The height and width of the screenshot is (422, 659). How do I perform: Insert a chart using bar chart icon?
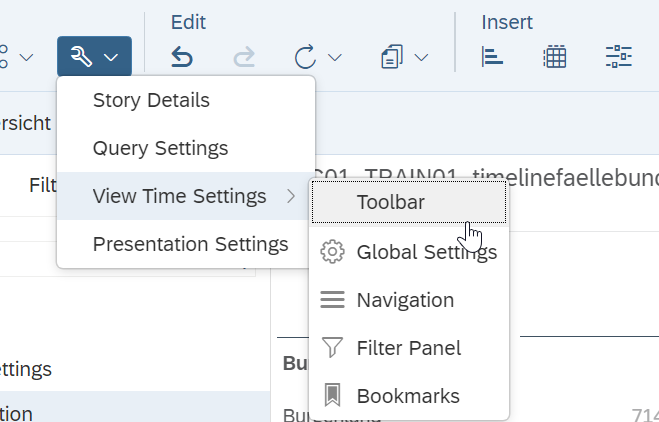(x=492, y=57)
